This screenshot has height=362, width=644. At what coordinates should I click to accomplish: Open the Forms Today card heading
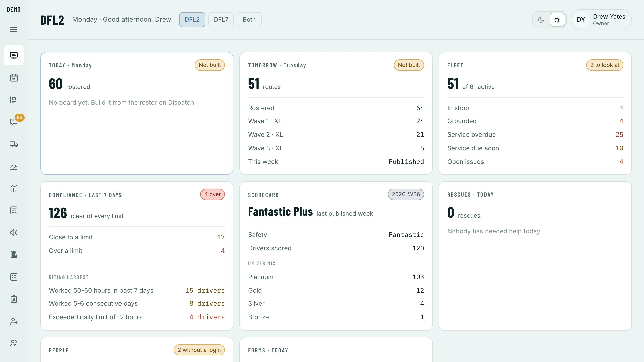(x=268, y=350)
